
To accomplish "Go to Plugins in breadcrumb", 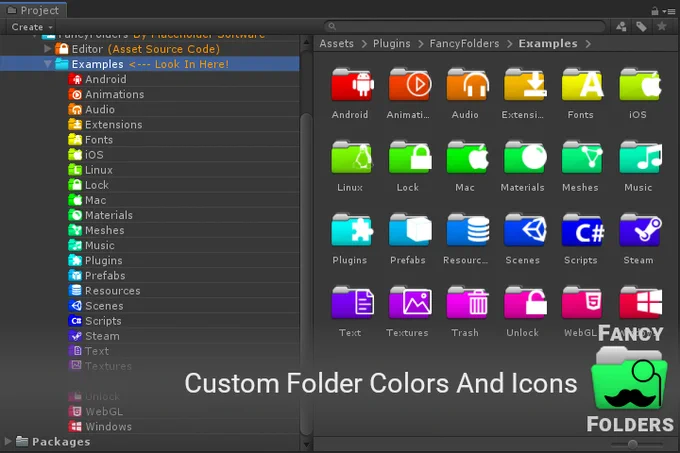I will pos(392,43).
